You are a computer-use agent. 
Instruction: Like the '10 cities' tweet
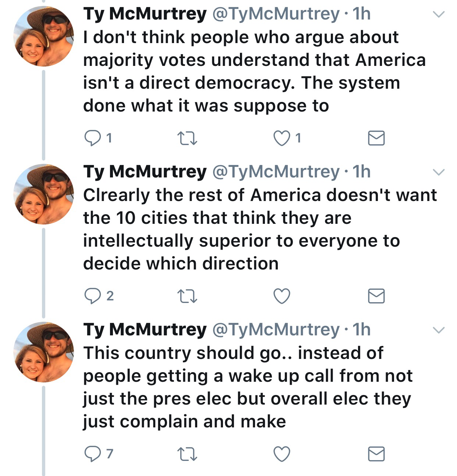(x=282, y=296)
